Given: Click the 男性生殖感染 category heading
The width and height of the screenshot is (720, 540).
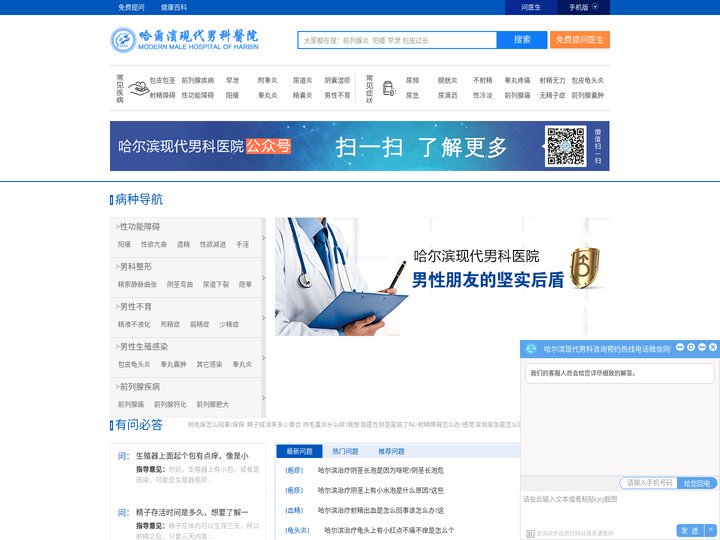Looking at the screenshot, I should coord(141,347).
